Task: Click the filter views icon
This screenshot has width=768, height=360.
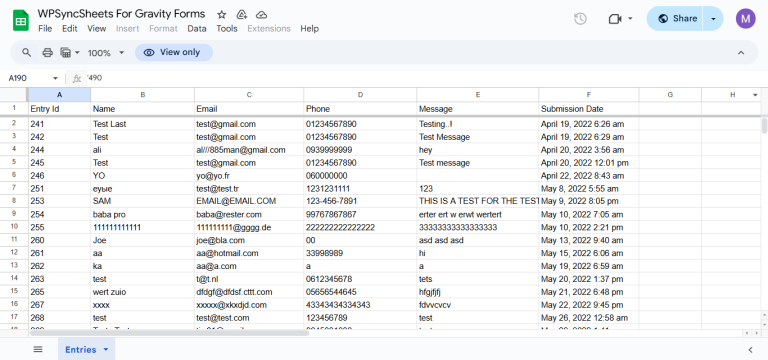Action: coord(65,52)
